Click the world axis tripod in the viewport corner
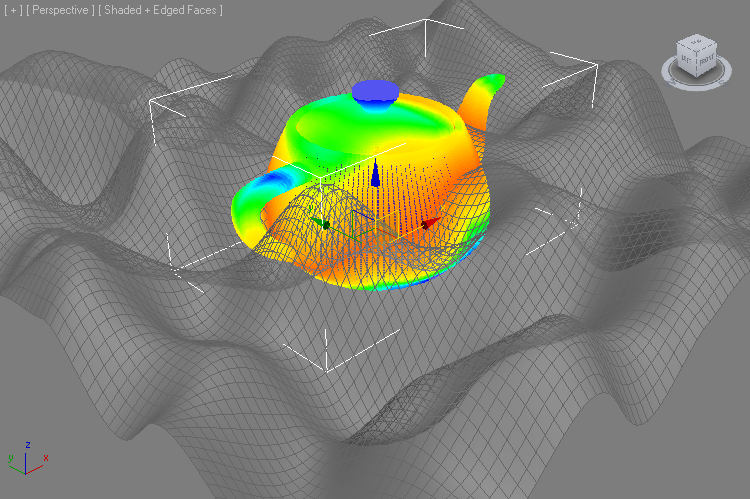The image size is (750, 499). coord(27,458)
